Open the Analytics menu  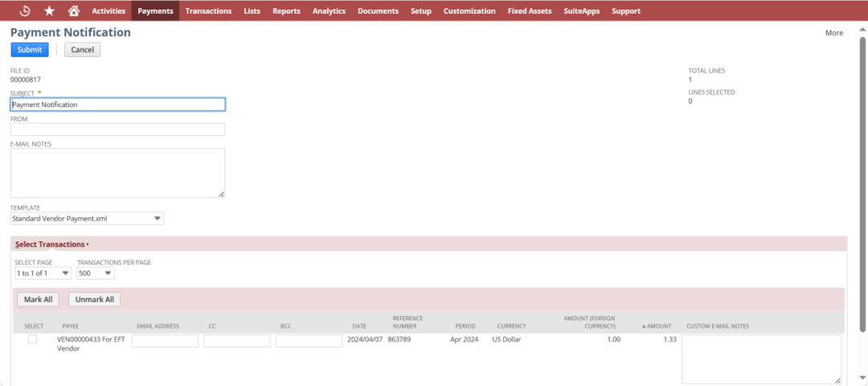(x=329, y=10)
